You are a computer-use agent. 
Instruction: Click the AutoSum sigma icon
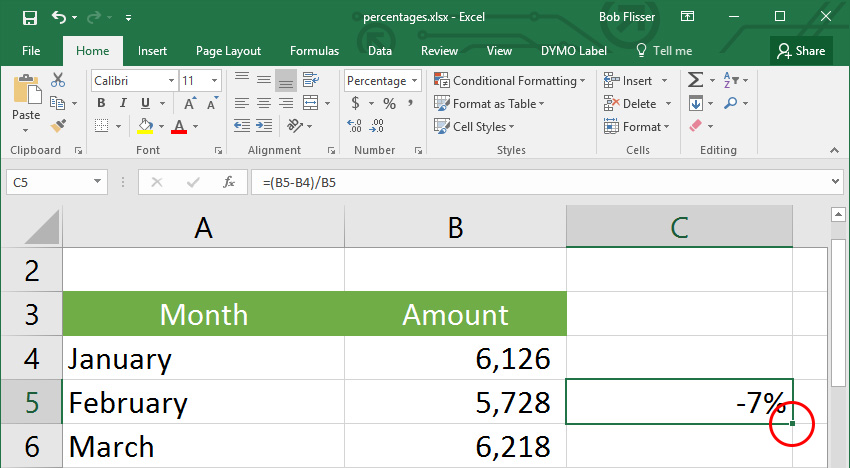[696, 80]
